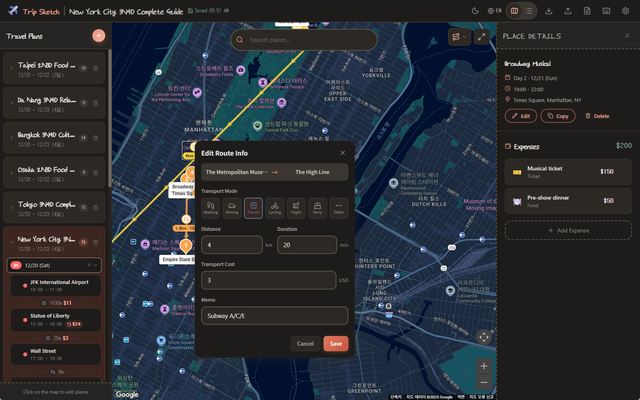The image size is (640, 400).
Task: Choose Flight as transport mode
Action: pos(296,207)
